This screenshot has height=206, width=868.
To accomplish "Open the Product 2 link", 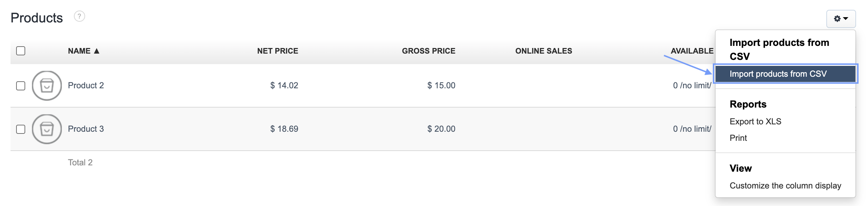I will (x=86, y=85).
